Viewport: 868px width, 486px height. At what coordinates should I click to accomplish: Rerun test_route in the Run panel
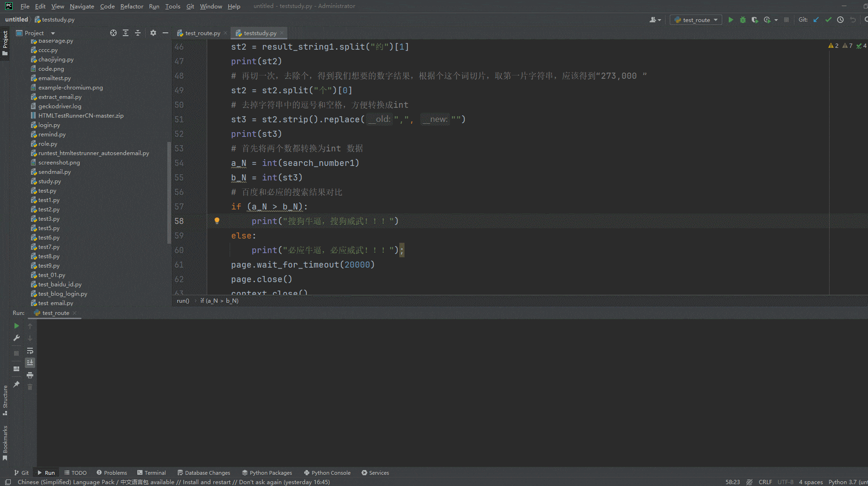(16, 326)
